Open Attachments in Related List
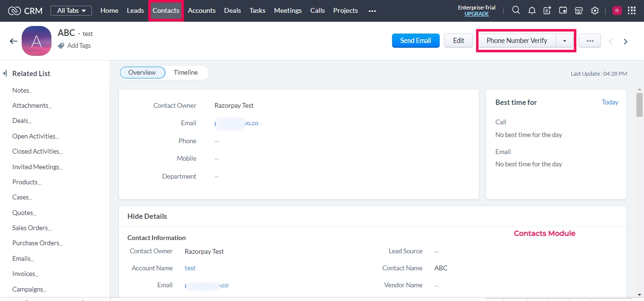This screenshot has width=644, height=301. [x=32, y=105]
